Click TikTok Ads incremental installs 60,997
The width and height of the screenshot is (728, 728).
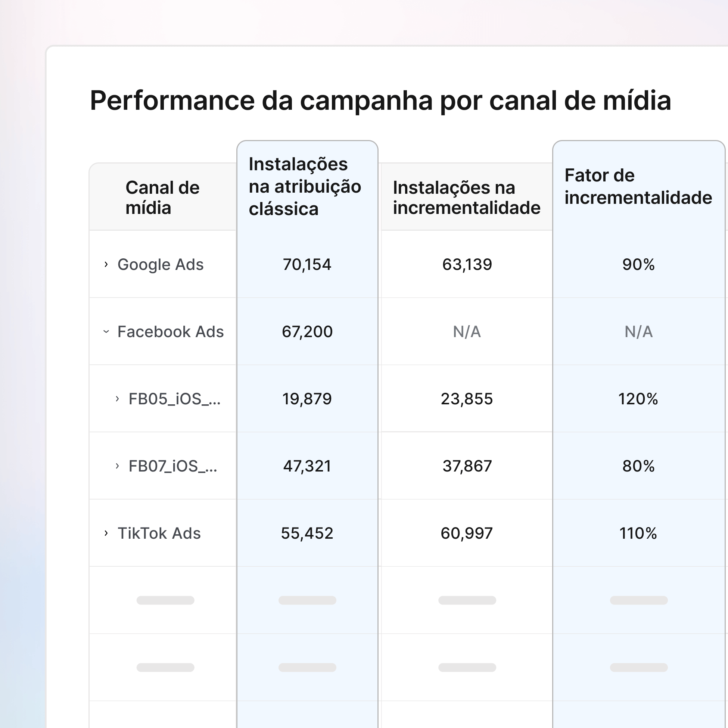pyautogui.click(x=467, y=533)
